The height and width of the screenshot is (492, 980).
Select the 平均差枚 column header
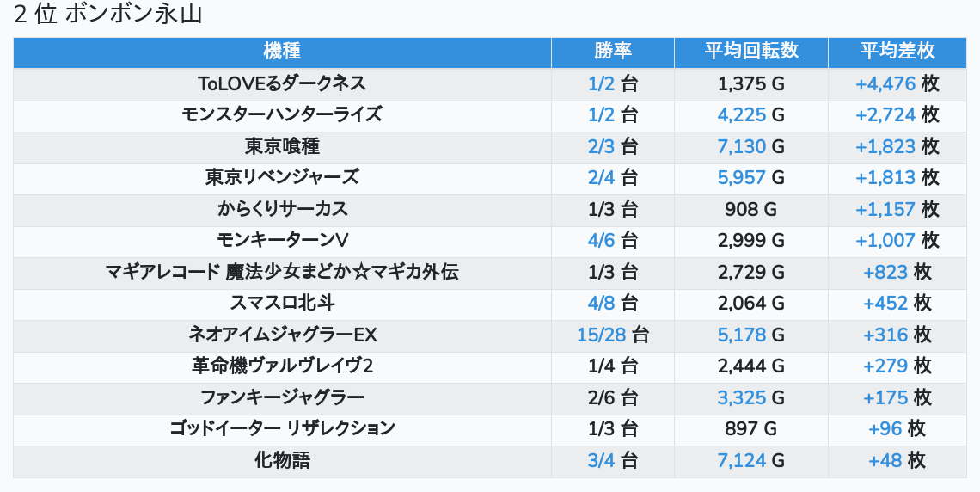897,52
